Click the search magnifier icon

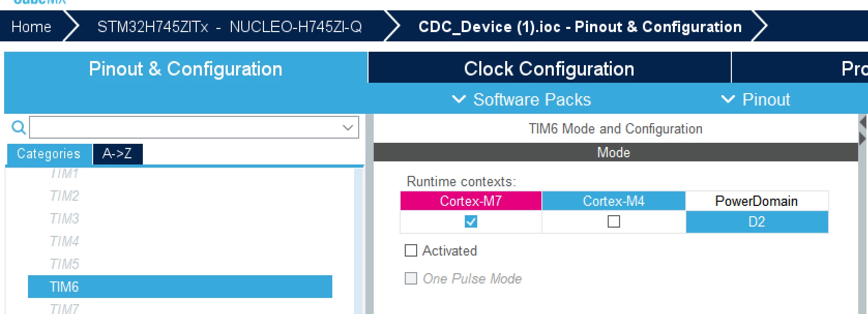[x=18, y=127]
